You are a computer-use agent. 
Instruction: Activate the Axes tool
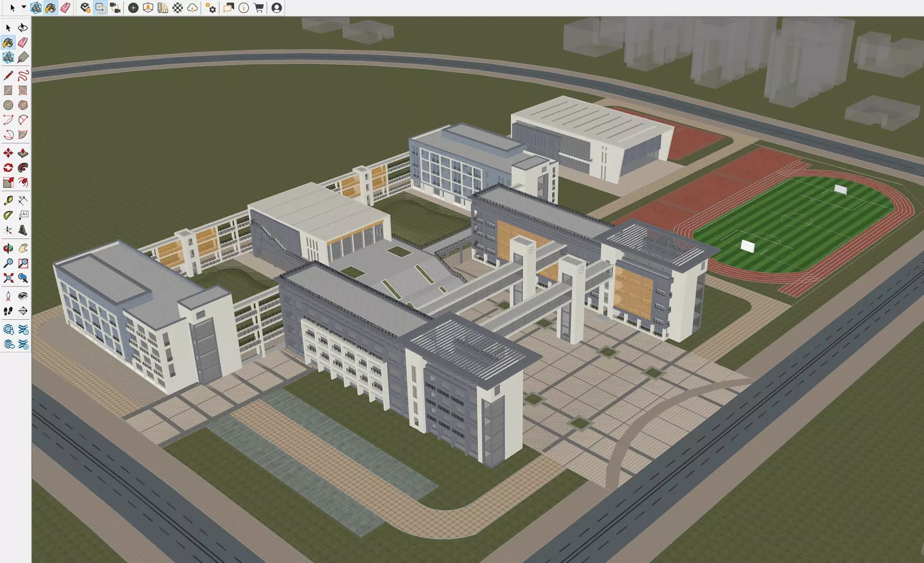point(8,230)
